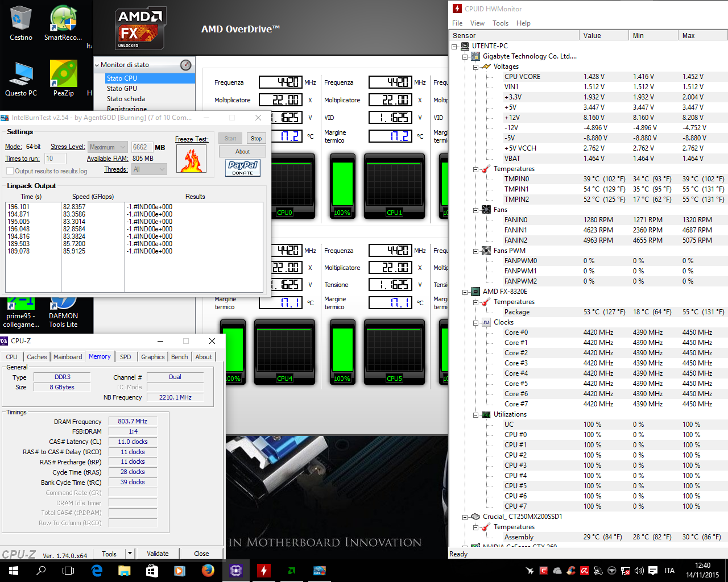Open the Cestino recycle bin desktop icon
728x582 pixels.
[x=21, y=23]
